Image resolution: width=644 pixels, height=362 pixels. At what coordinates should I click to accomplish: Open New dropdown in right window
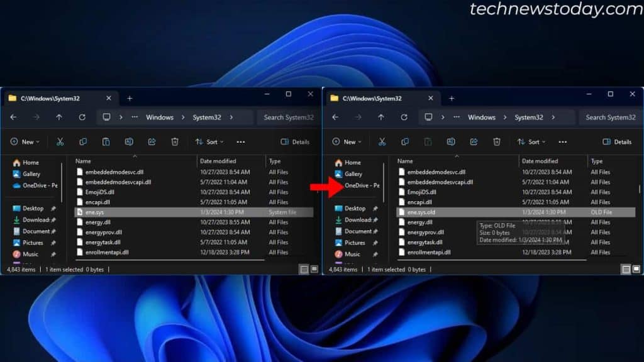[x=347, y=141]
